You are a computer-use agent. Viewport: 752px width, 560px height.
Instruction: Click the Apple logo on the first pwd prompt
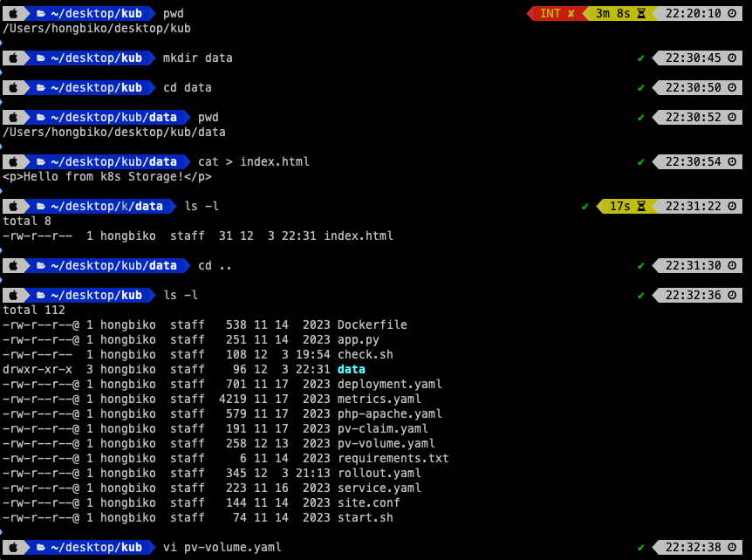(x=13, y=13)
